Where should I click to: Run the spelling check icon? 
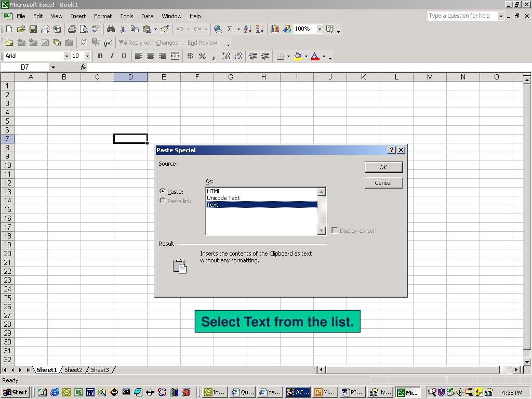[96, 29]
